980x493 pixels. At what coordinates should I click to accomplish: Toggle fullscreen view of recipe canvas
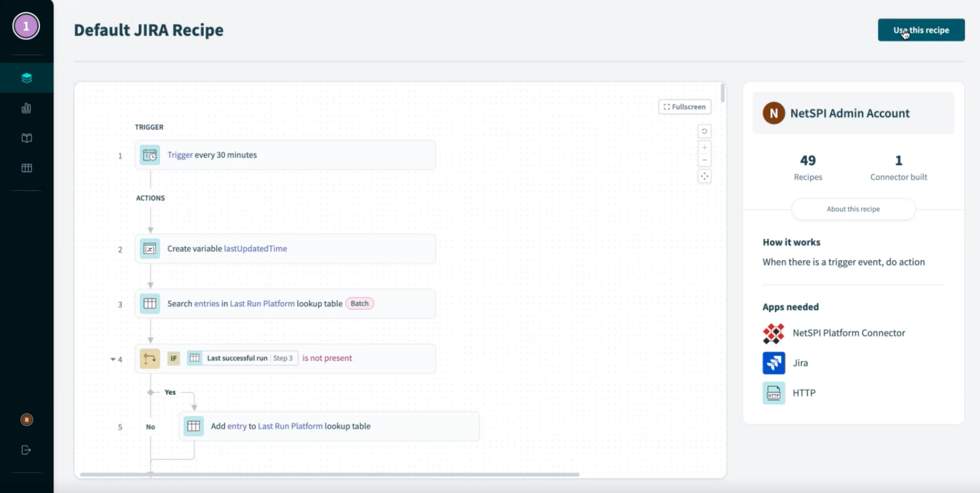684,106
